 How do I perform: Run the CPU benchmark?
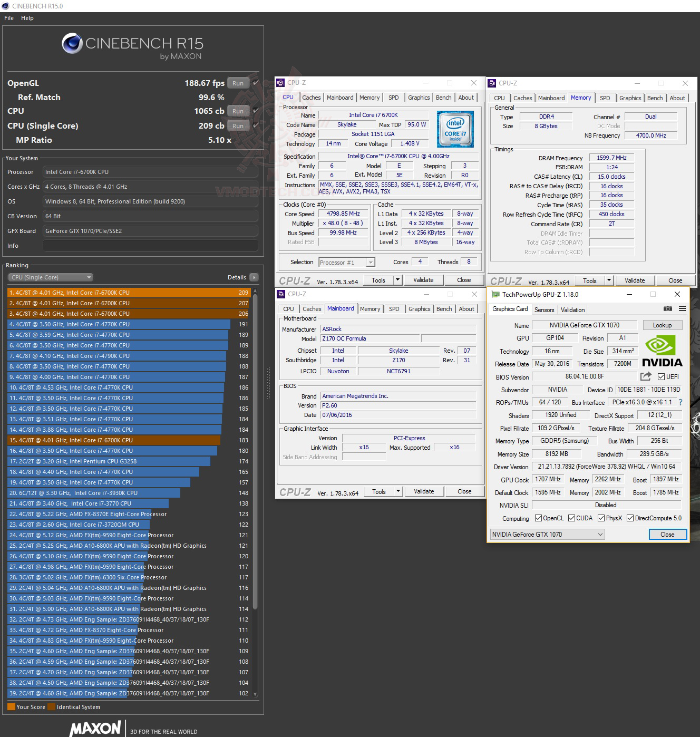[238, 111]
